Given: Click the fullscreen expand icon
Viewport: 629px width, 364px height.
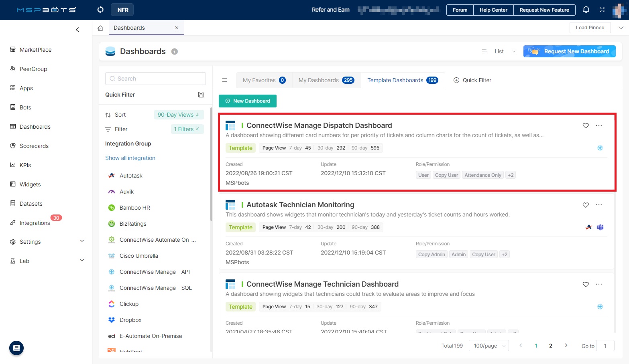Looking at the screenshot, I should point(602,10).
